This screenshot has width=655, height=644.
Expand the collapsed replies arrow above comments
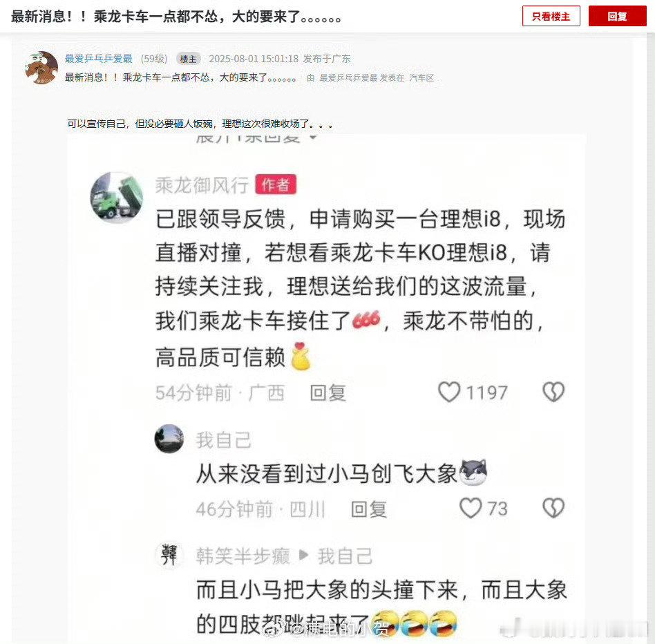[313, 138]
